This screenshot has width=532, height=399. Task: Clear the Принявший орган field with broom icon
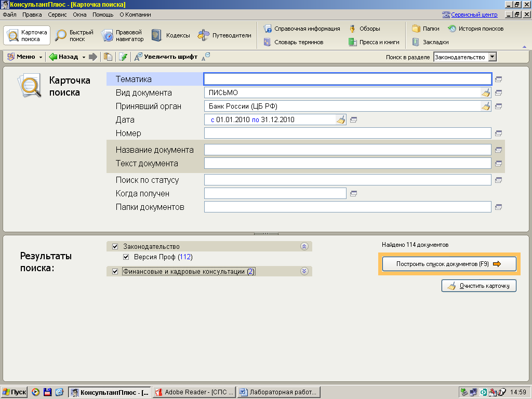pos(486,106)
